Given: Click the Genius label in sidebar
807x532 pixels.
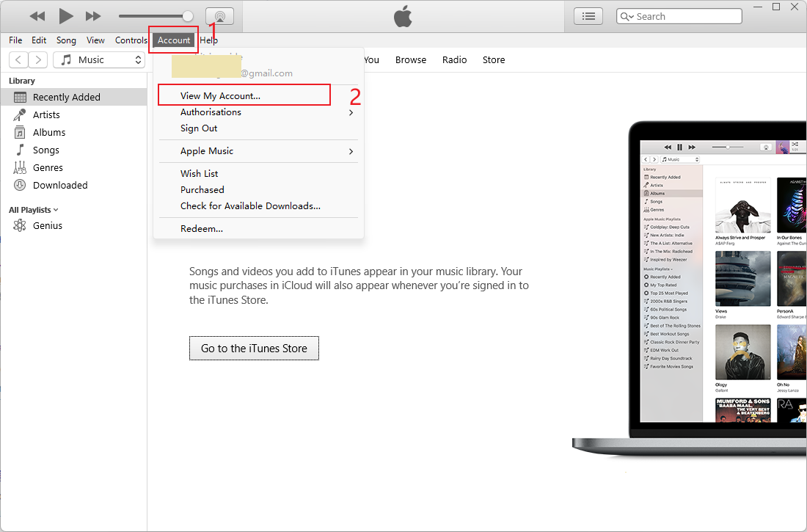Looking at the screenshot, I should pos(48,225).
